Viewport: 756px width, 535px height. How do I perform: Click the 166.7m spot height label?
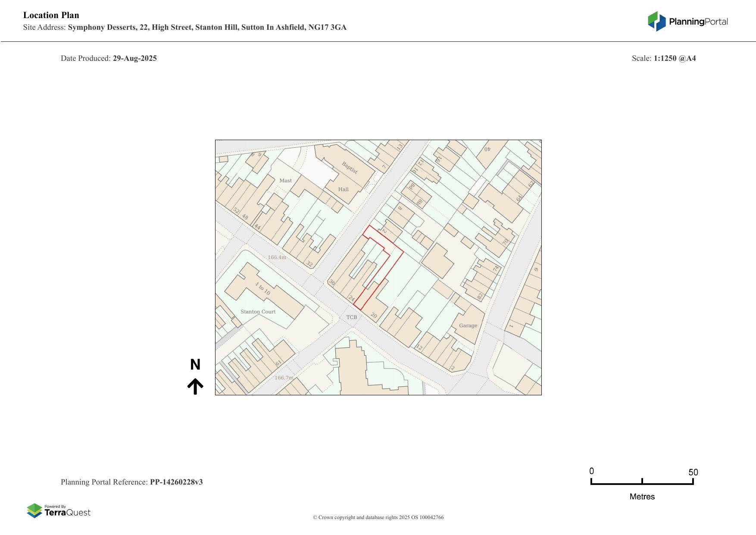pyautogui.click(x=284, y=378)
